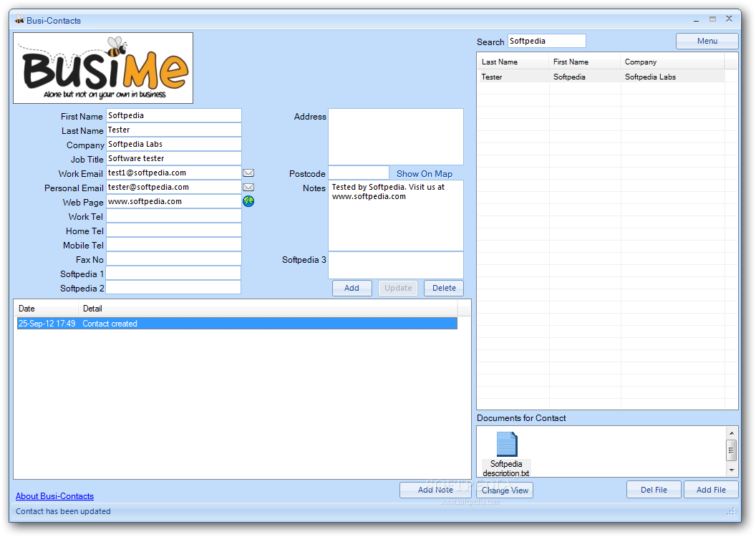The width and height of the screenshot is (756, 537).
Task: Click the Detail column header in notes
Action: (268, 309)
